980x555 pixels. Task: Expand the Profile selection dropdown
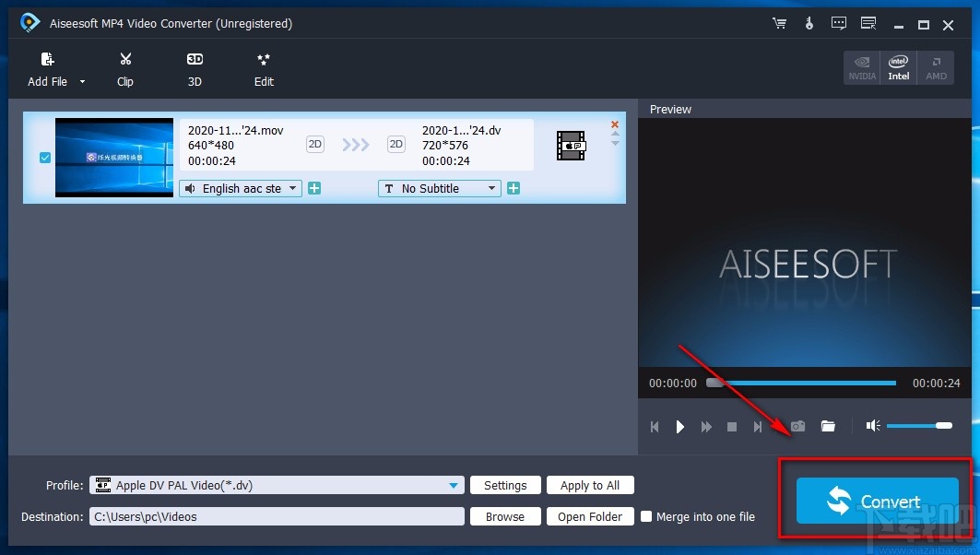click(x=453, y=485)
